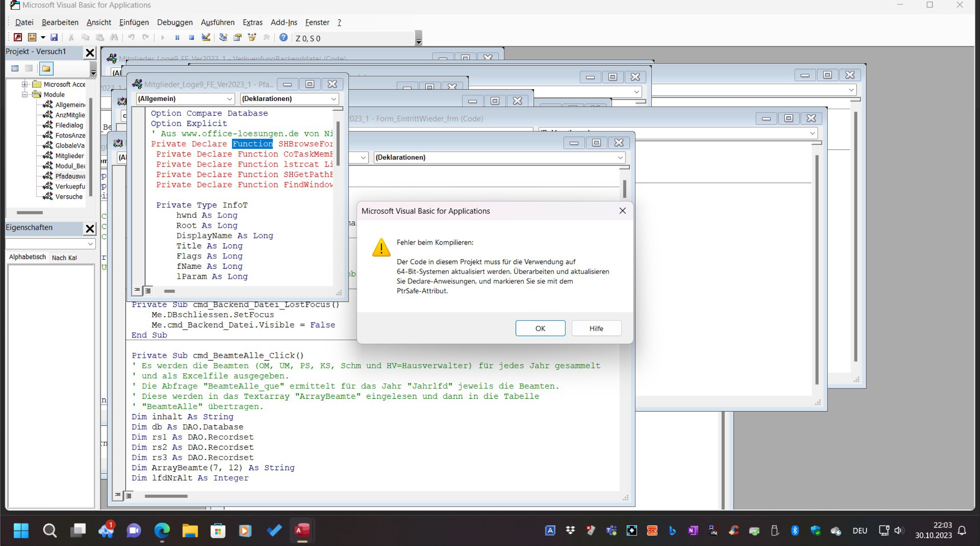Viewport: 980px width, 546px height.
Task: Click the Save project floppy icon
Action: tap(54, 37)
